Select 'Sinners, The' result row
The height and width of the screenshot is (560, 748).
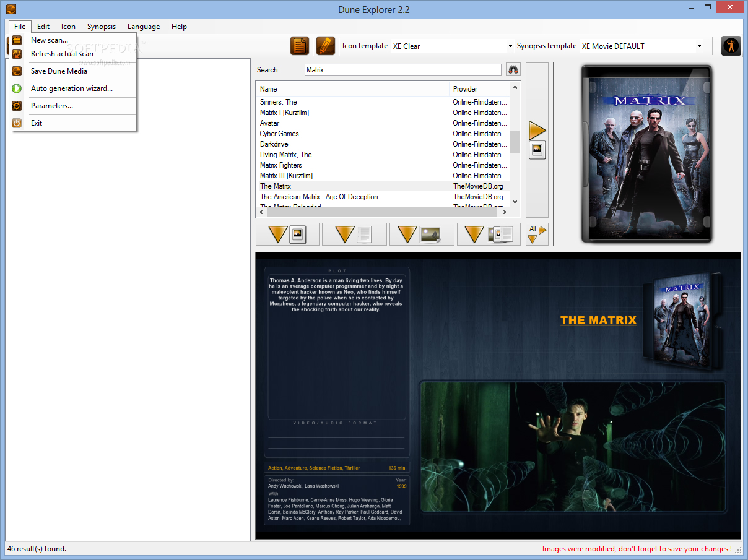point(383,102)
